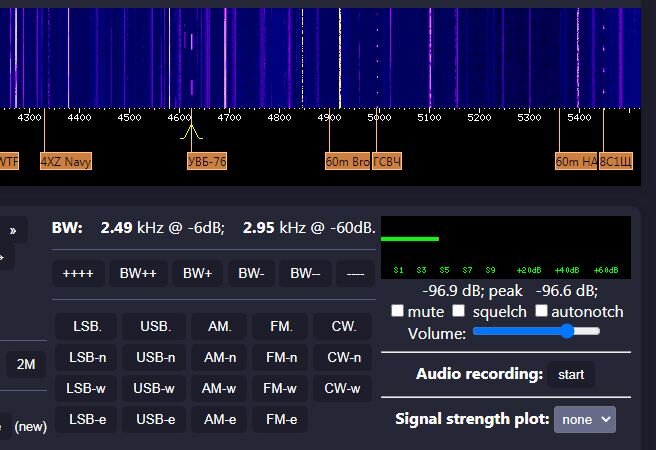Click the S-meter signal strength display
Viewport: 656px width, 450px height.
tap(506, 247)
